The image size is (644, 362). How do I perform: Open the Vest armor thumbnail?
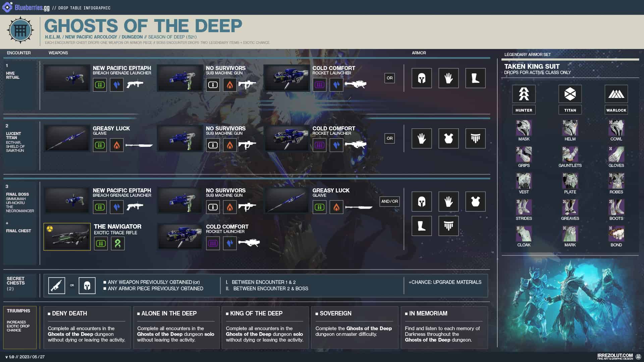tap(524, 181)
